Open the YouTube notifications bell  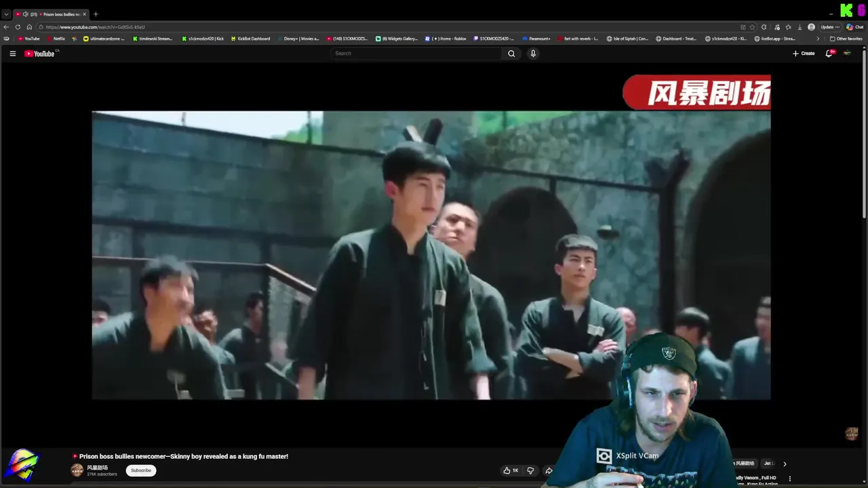click(829, 54)
